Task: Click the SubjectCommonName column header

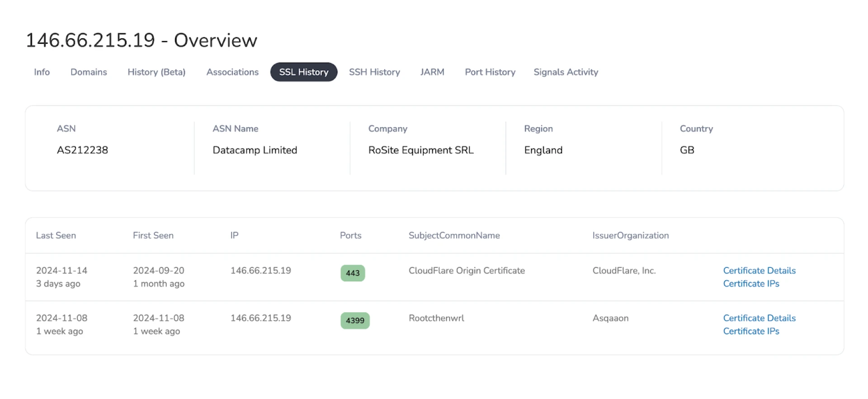Action: click(x=454, y=235)
